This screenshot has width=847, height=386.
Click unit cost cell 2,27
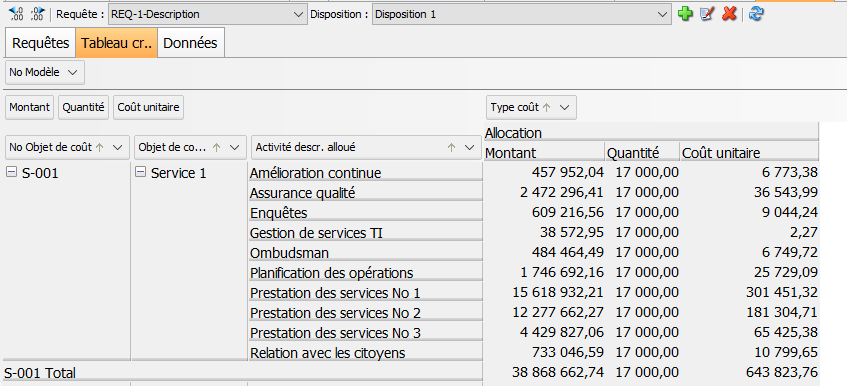click(x=750, y=232)
